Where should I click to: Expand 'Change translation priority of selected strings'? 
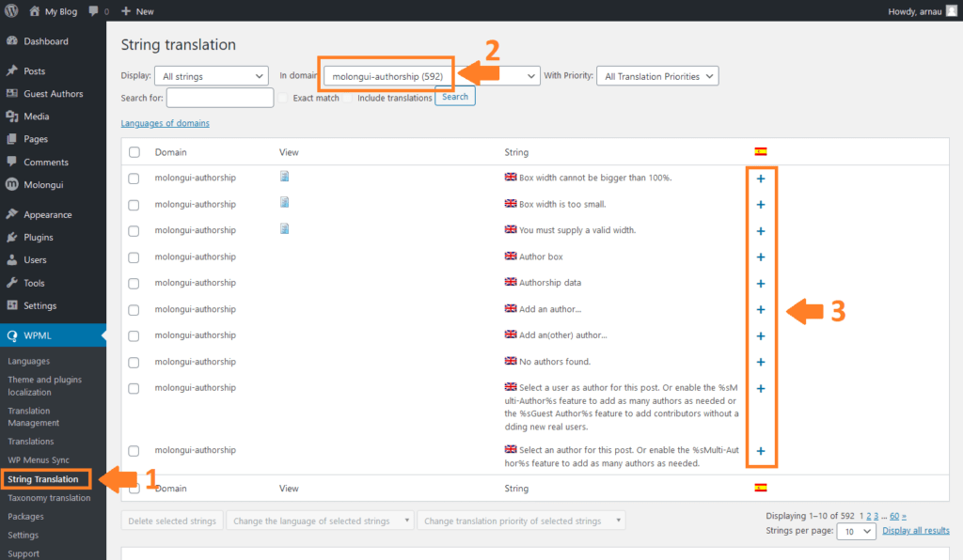tap(521, 521)
